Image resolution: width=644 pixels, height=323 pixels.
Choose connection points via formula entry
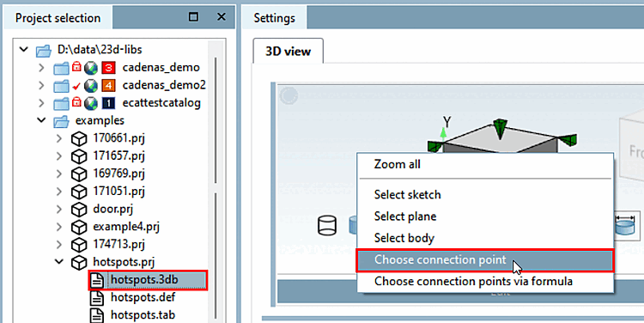(x=473, y=282)
